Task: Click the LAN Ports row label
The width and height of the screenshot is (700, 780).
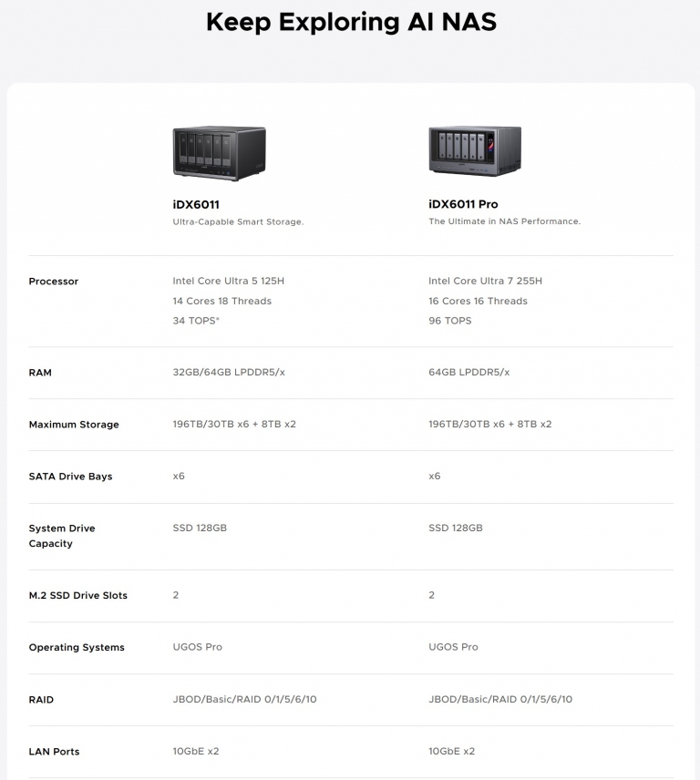Action: click(54, 752)
